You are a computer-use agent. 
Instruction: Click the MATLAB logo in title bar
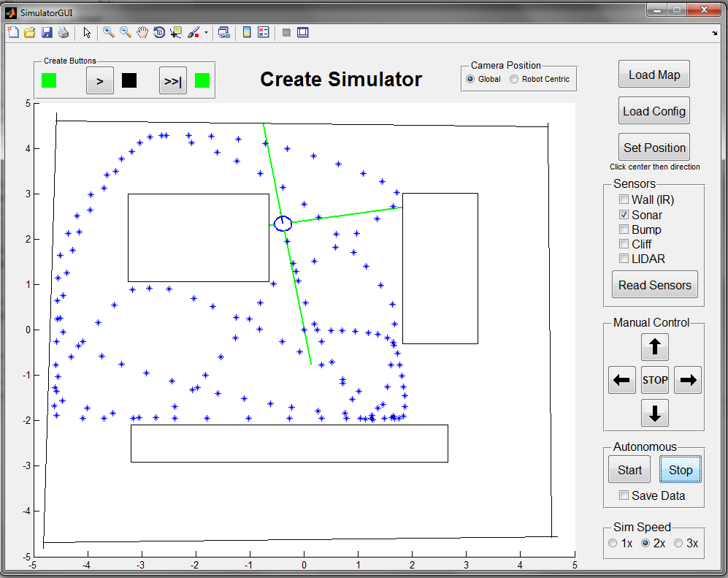[x=11, y=12]
